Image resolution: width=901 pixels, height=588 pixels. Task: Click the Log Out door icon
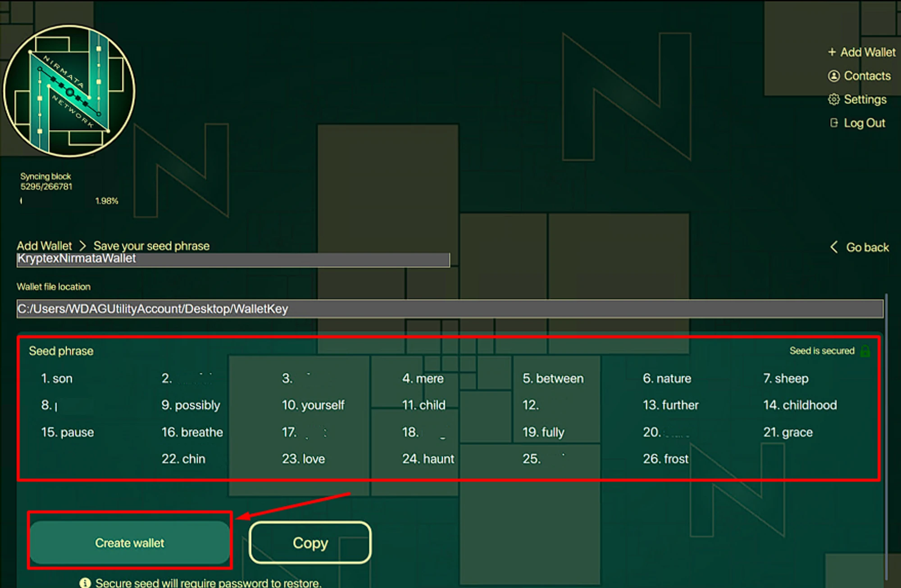[834, 123]
